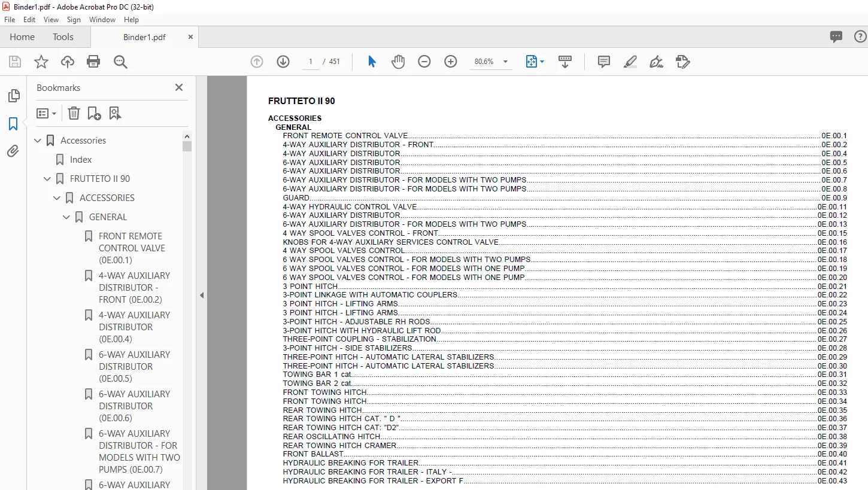Screen dimensions: 868x490
Task: Click the page number 0E.00.21
Action: tap(832, 286)
